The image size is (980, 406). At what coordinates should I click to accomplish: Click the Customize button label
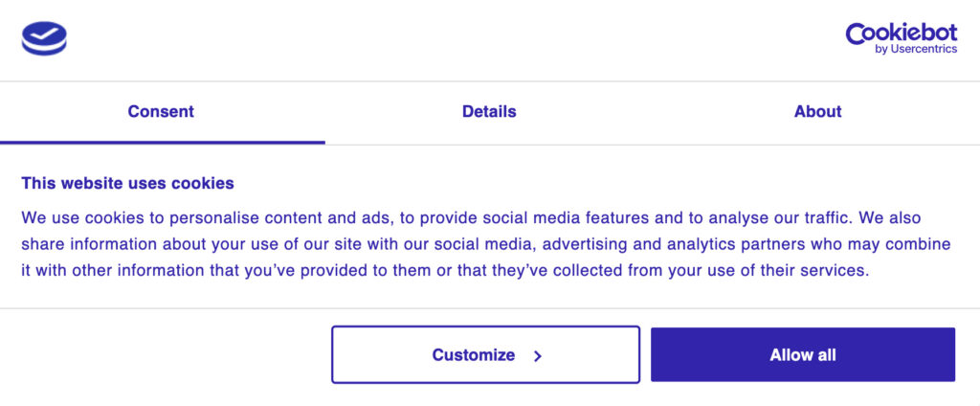473,355
